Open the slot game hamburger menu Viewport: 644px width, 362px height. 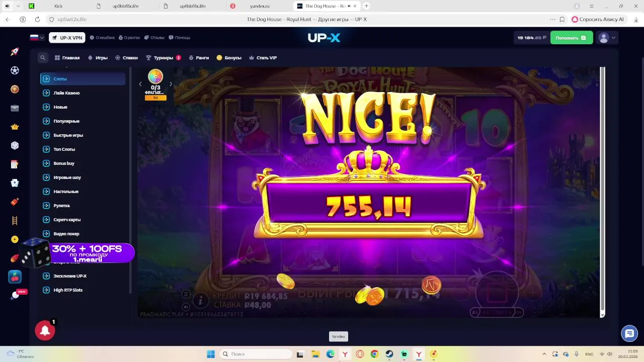[x=186, y=294]
